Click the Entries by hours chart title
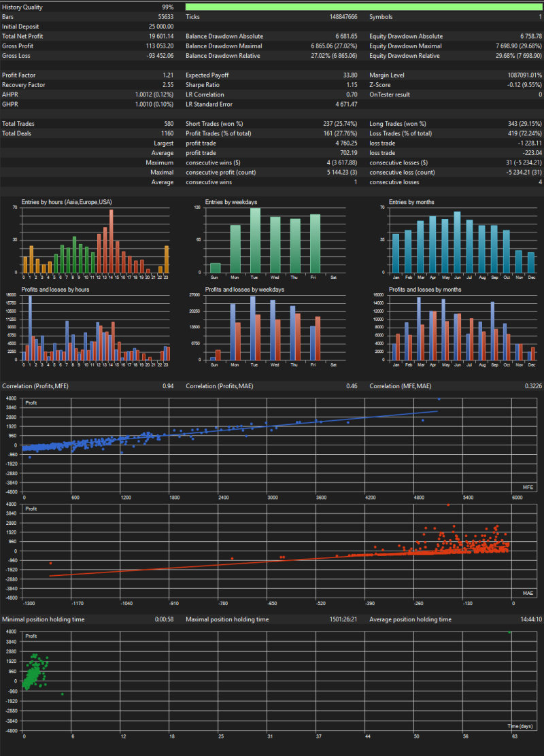Screen dimensions: 544x756 tap(67, 202)
